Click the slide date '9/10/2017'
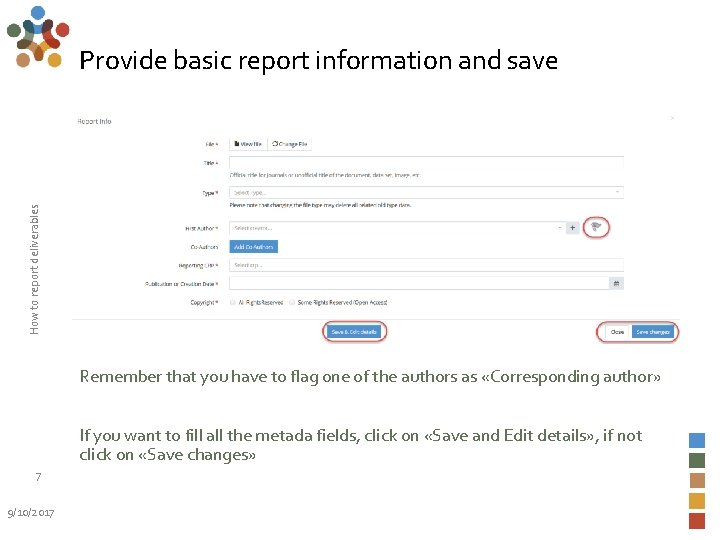Image resolution: width=720 pixels, height=540 pixels. tap(31, 513)
